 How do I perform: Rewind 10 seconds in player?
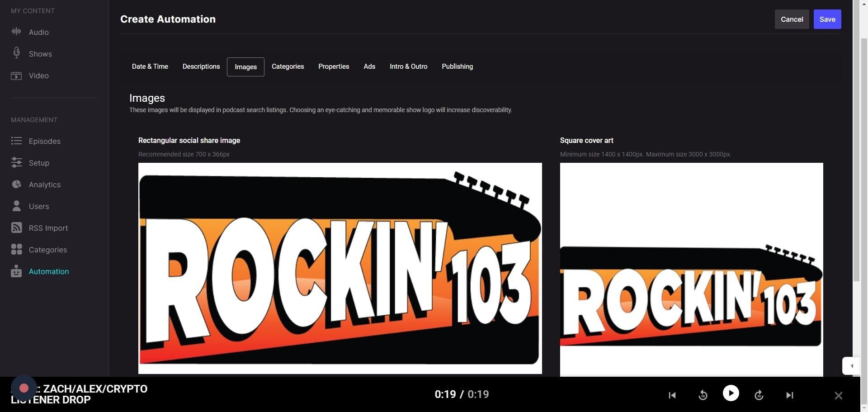703,395
